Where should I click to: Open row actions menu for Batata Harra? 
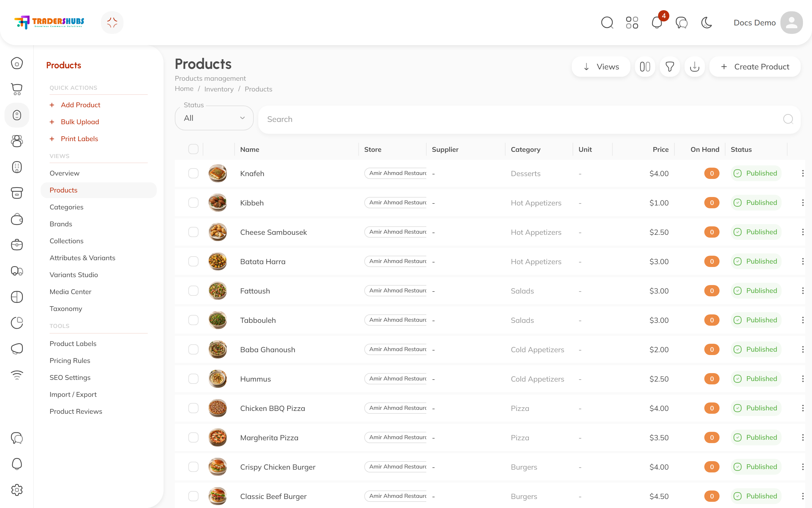803,261
